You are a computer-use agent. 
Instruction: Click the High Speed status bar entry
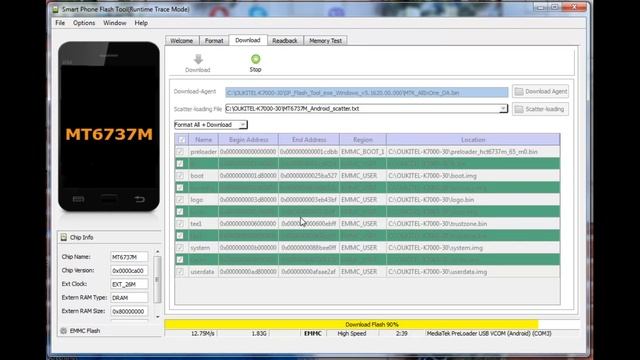352,333
